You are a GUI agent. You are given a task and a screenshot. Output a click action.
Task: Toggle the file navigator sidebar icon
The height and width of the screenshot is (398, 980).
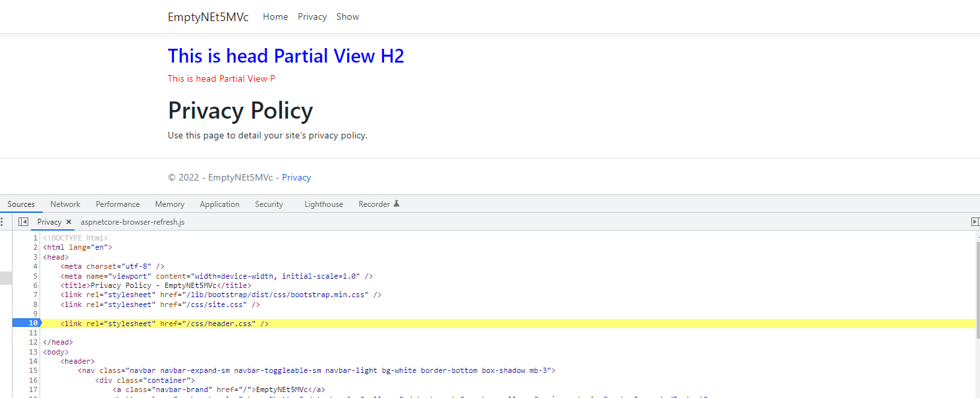tap(23, 222)
